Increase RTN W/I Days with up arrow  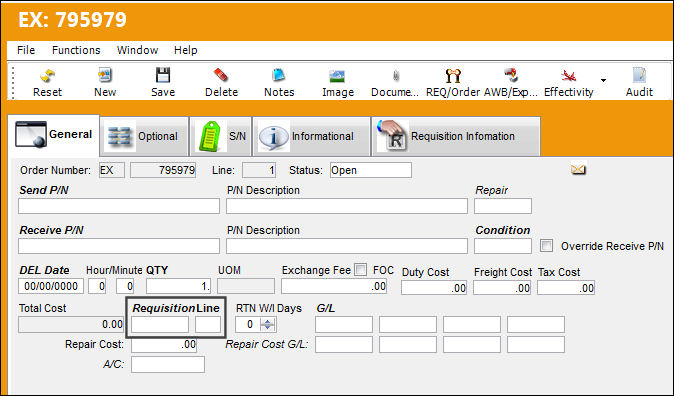coord(267,321)
